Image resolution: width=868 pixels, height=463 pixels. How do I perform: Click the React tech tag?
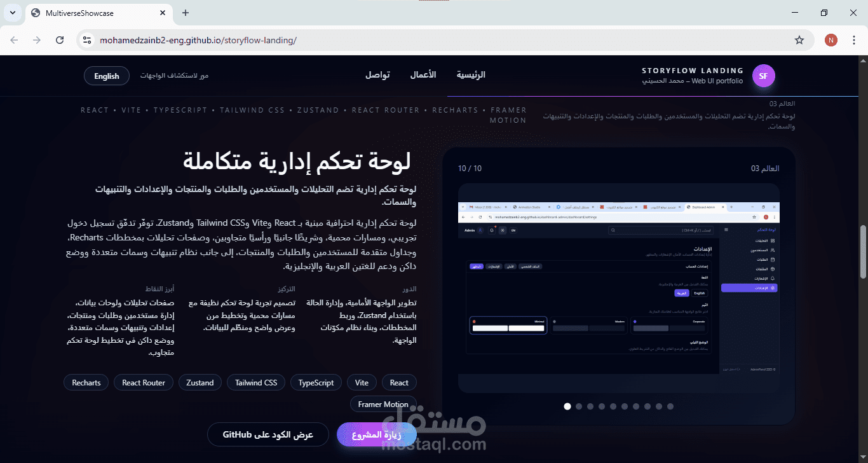tap(399, 383)
